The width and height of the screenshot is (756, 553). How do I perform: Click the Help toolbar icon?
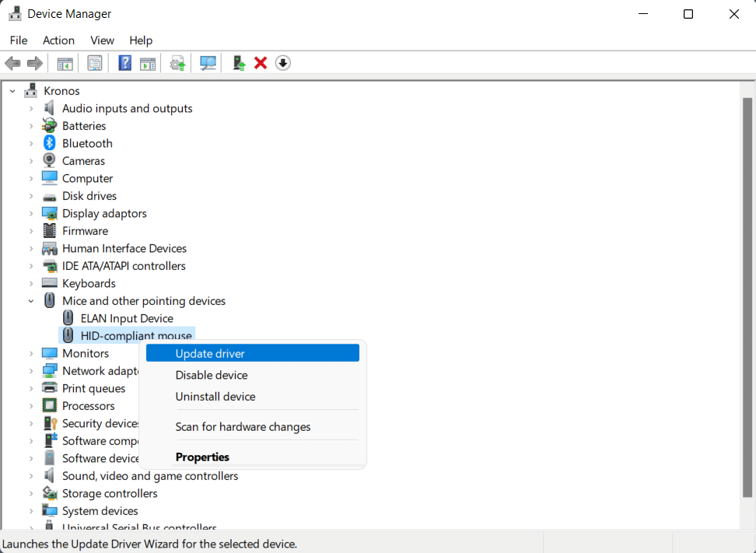[124, 62]
